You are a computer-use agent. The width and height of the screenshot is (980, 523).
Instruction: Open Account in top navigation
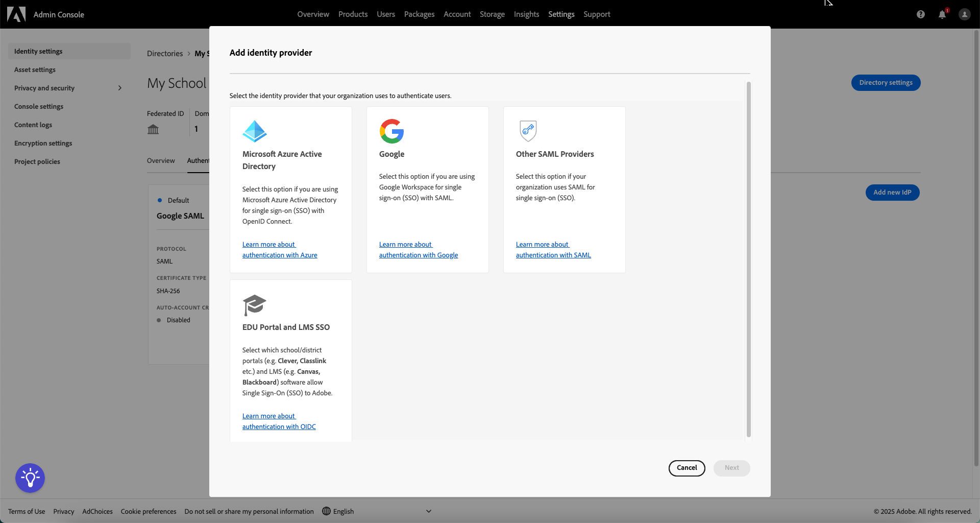(x=457, y=14)
